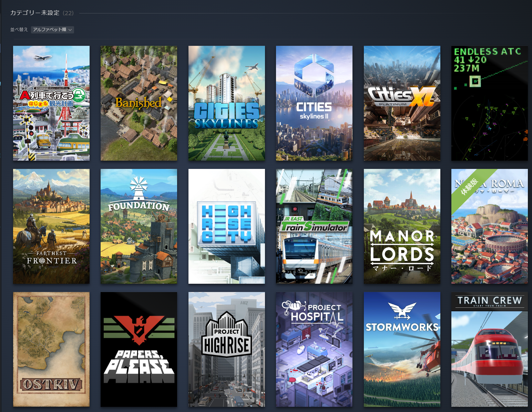Viewport: 532px width, 412px height.
Task: Select the Train Crew game cover
Action: 490,349
